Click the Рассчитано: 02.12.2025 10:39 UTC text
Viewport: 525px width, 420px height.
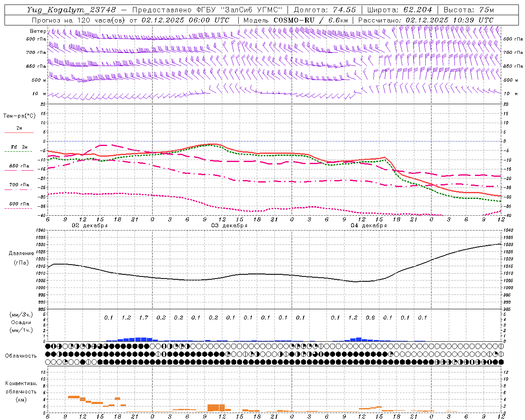pyautogui.click(x=426, y=20)
